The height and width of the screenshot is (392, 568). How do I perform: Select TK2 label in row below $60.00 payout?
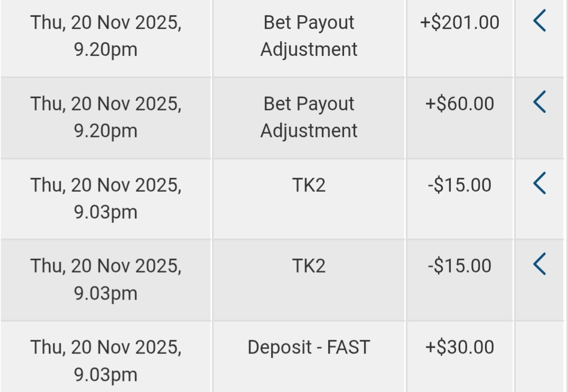coord(309,185)
